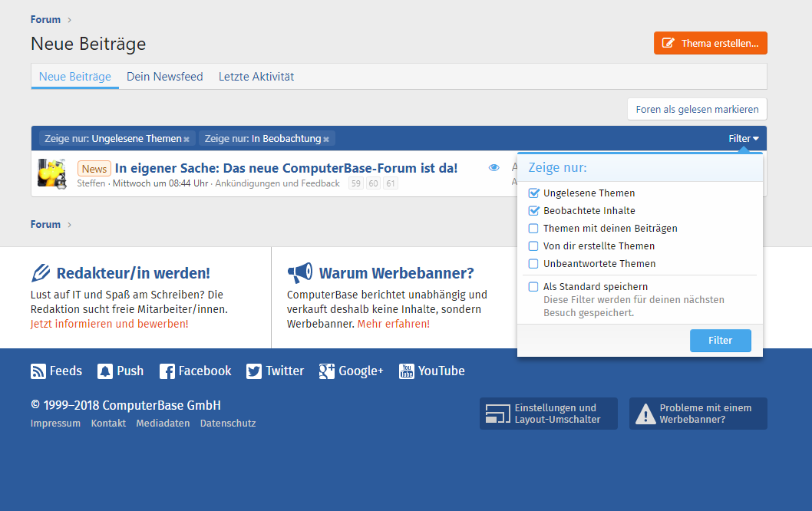The height and width of the screenshot is (511, 812).
Task: Remove the Ungelesene Themen filter chip
Action: click(186, 140)
